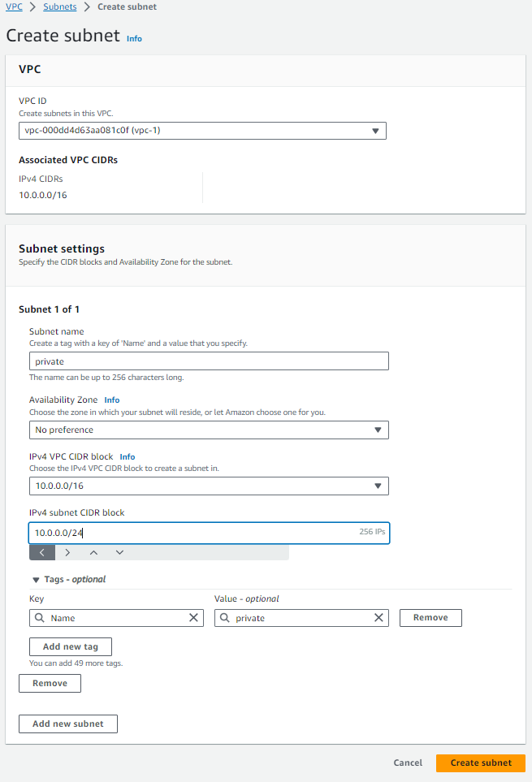532x782 pixels.
Task: Click the 'You can add 49 more tags' text
Action: coord(76,663)
